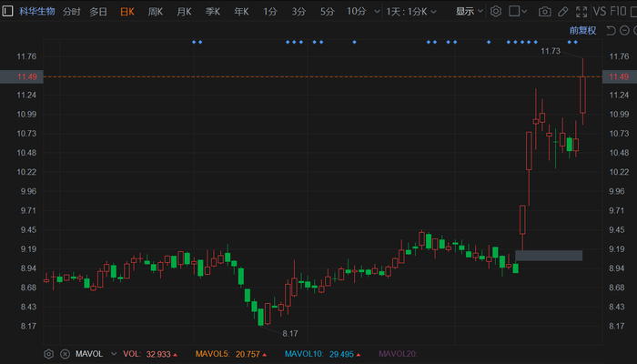Image resolution: width=637 pixels, height=364 pixels.
Task: Zoom out chart with minus icon
Action: 625,30
